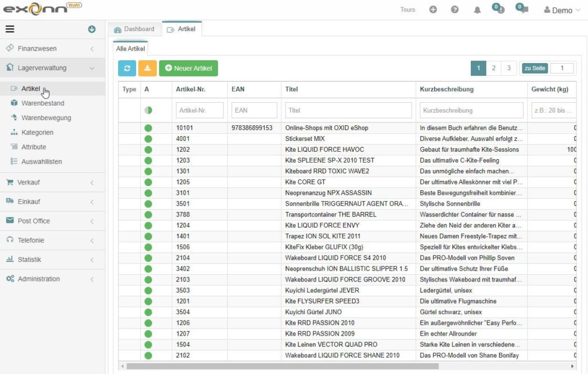Open Warenbewegung in the sidebar
The width and height of the screenshot is (588, 374).
(46, 117)
